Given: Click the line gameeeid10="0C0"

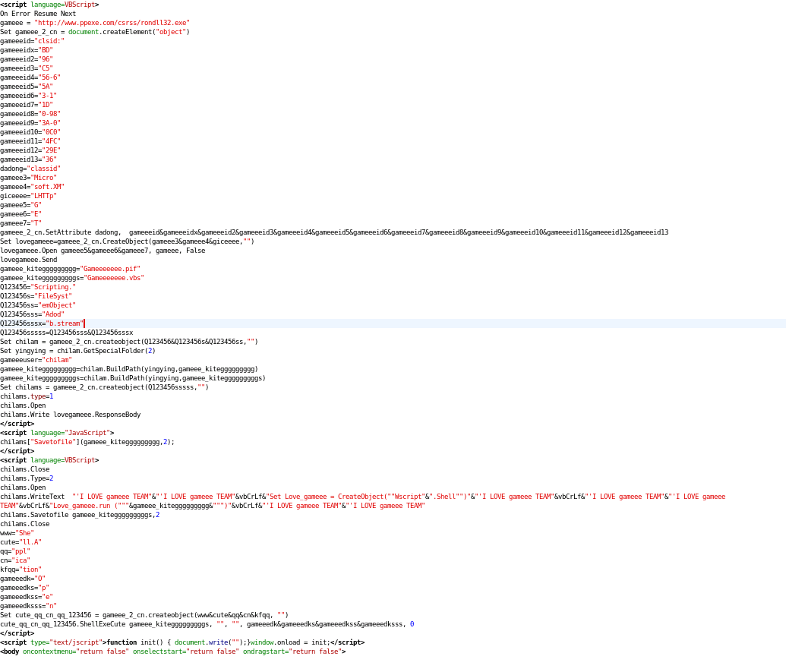Looking at the screenshot, I should pyautogui.click(x=30, y=132).
